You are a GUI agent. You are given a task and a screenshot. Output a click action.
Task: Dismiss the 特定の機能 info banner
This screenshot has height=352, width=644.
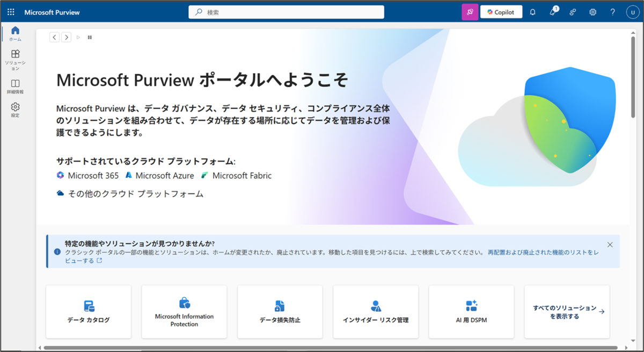pyautogui.click(x=610, y=245)
